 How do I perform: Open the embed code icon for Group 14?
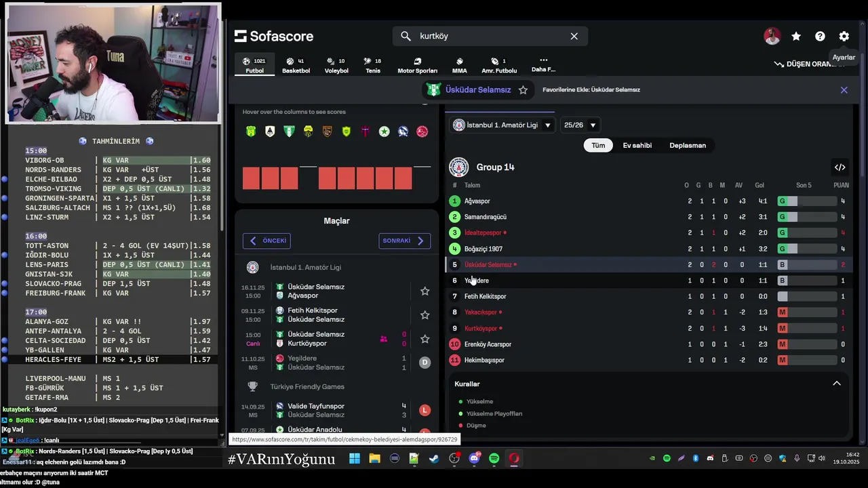click(840, 167)
